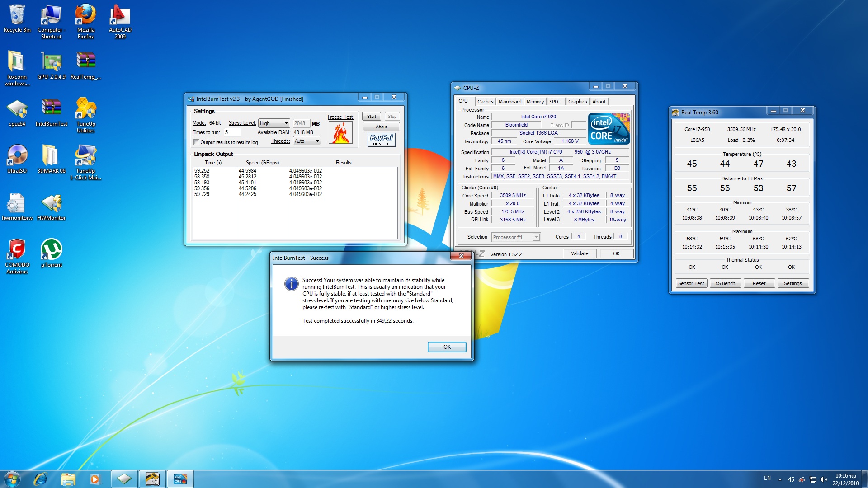The height and width of the screenshot is (488, 868).
Task: Show hidden tray icons arrow
Action: pos(780,479)
